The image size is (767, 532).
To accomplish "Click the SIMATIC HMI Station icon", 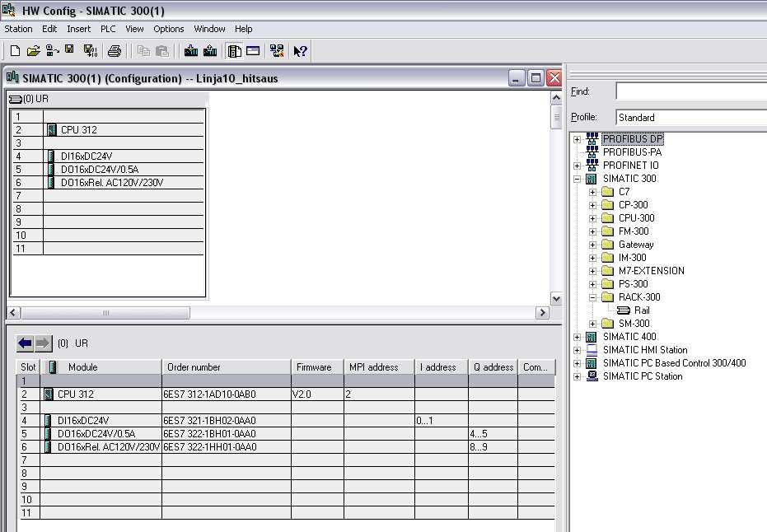I will (x=592, y=350).
